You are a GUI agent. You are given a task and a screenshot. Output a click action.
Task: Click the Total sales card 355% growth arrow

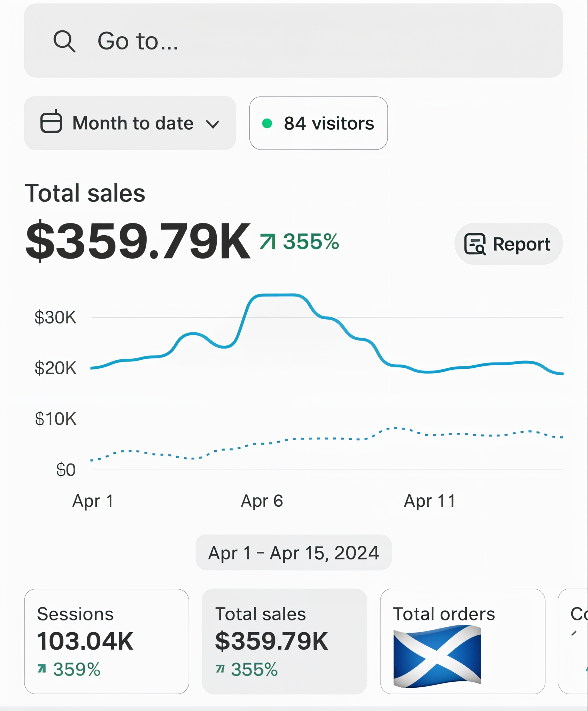(220, 668)
